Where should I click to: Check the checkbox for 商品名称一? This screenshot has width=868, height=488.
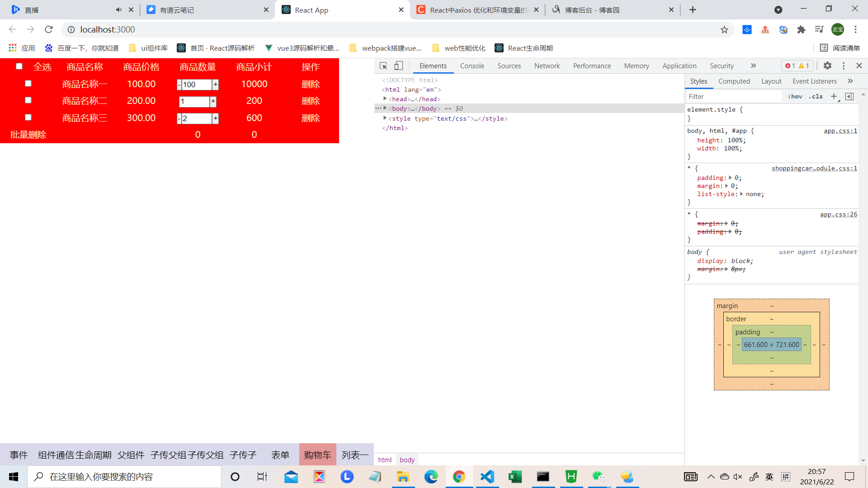[28, 84]
